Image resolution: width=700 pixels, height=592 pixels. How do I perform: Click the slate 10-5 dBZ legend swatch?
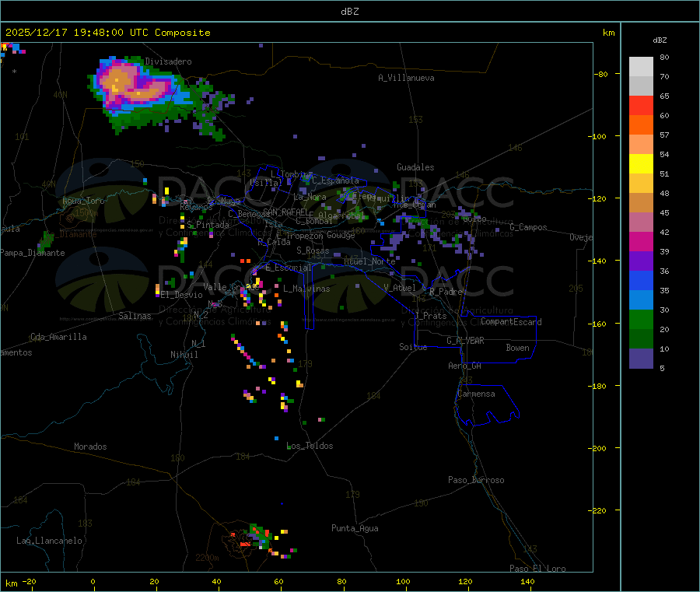tap(641, 359)
